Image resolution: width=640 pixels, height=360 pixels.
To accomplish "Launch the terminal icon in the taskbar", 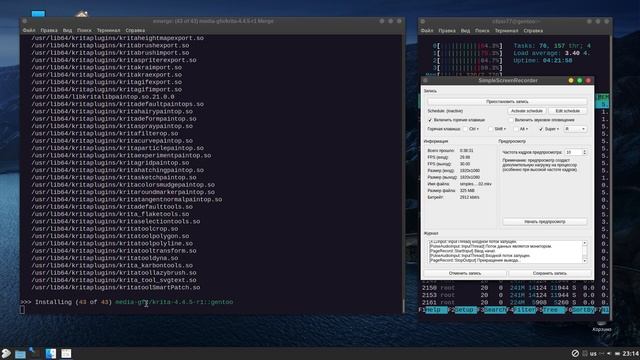I will click(x=35, y=353).
